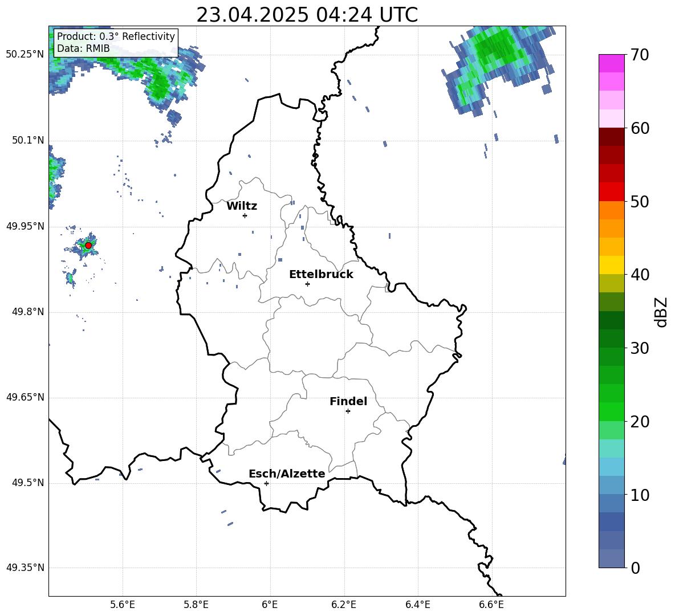This screenshot has height=616, width=675.
Task: Click the 6°E longitude label
Action: pos(270,605)
